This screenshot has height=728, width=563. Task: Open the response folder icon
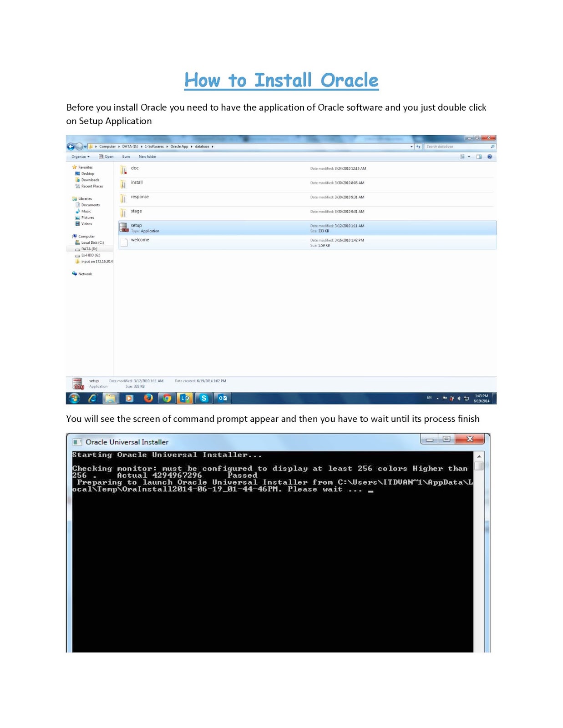click(x=123, y=199)
